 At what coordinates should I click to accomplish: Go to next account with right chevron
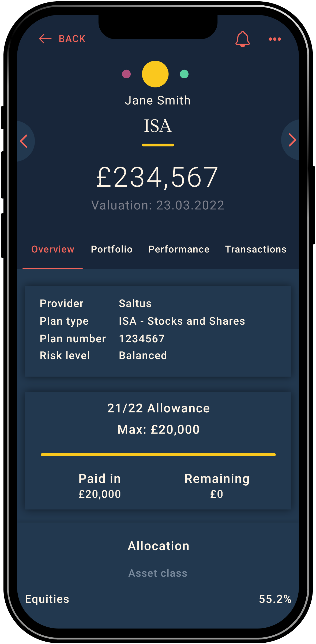pyautogui.click(x=292, y=140)
